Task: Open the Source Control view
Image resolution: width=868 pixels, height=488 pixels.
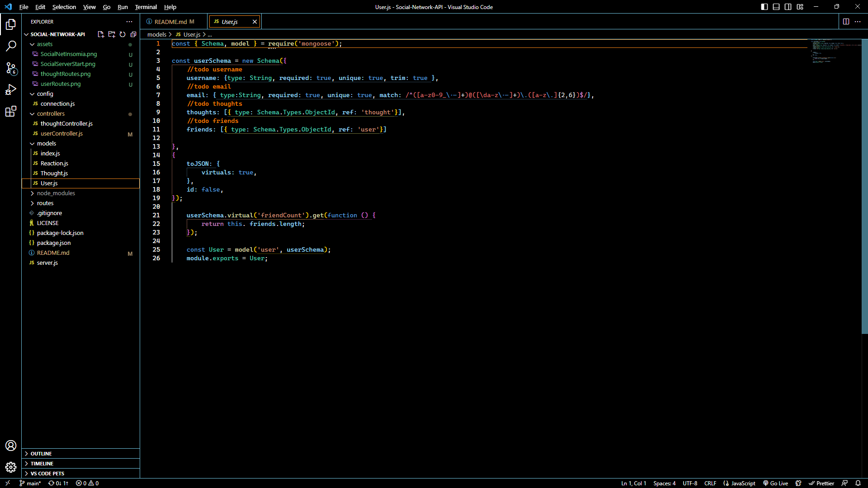Action: [11, 68]
